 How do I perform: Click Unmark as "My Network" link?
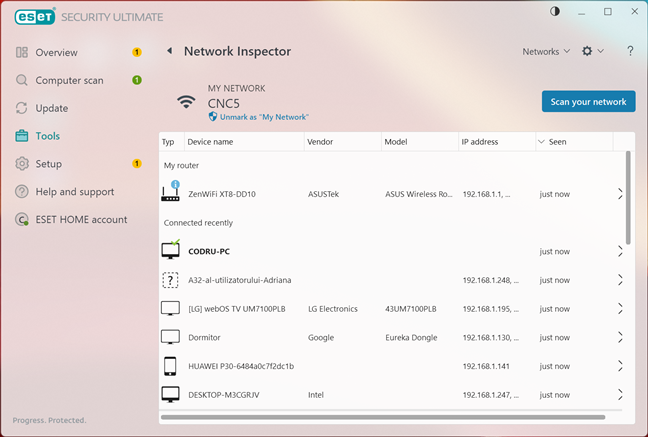click(x=264, y=117)
